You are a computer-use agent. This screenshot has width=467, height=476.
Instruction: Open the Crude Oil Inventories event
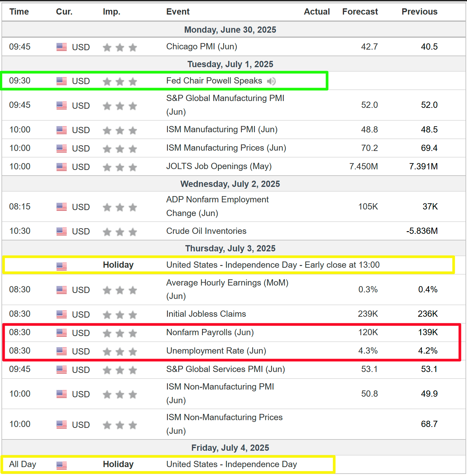pos(206,231)
